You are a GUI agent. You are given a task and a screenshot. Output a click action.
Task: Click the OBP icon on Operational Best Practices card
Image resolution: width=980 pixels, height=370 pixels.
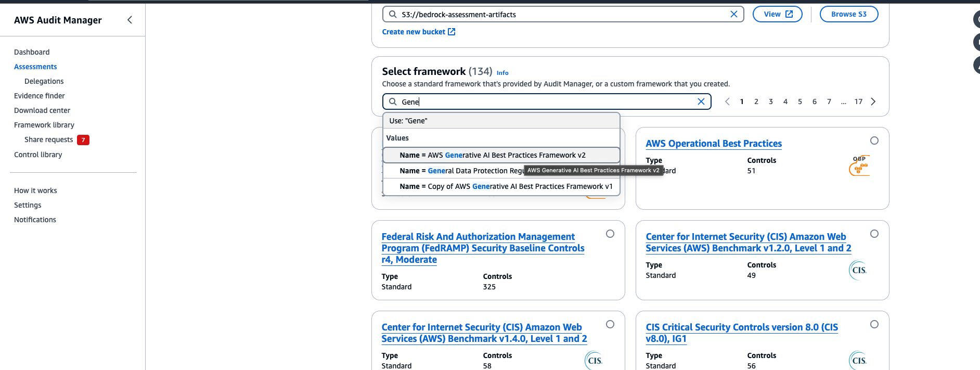click(859, 165)
